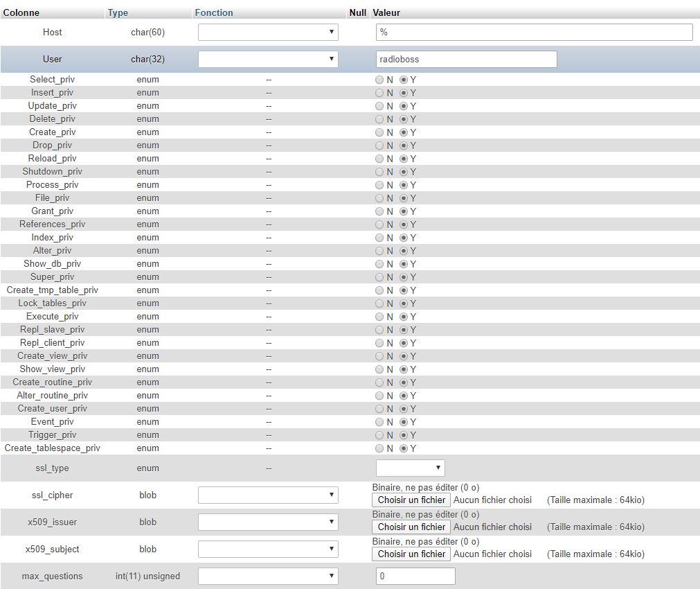The width and height of the screenshot is (700, 589).
Task: Select N for Create_view_priv
Action: pyautogui.click(x=379, y=356)
